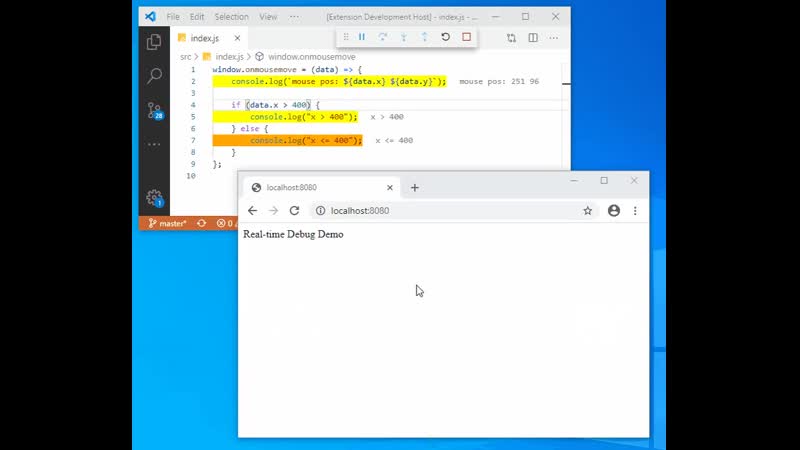
Task: Click the "Real-time Debug Demo" page text
Action: point(293,234)
